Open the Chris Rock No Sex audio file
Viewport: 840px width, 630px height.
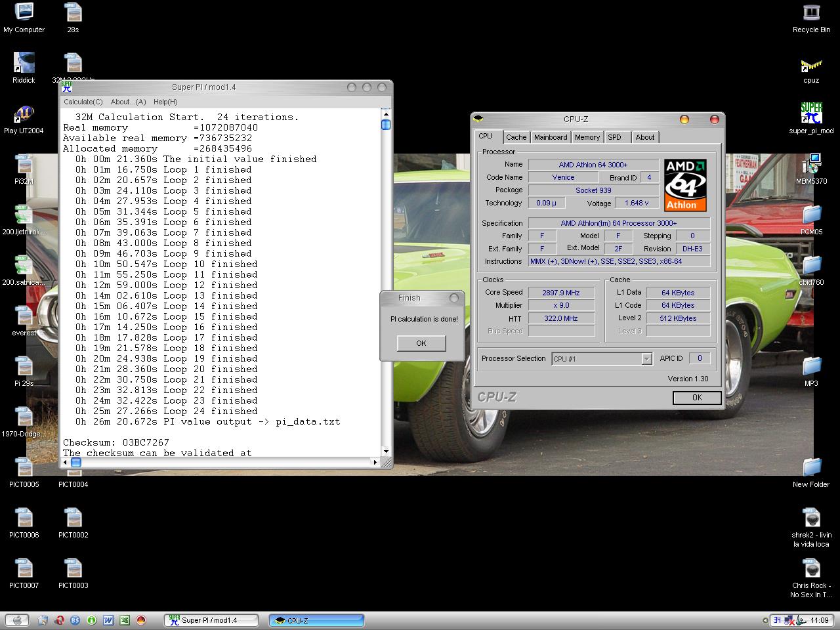[811, 578]
